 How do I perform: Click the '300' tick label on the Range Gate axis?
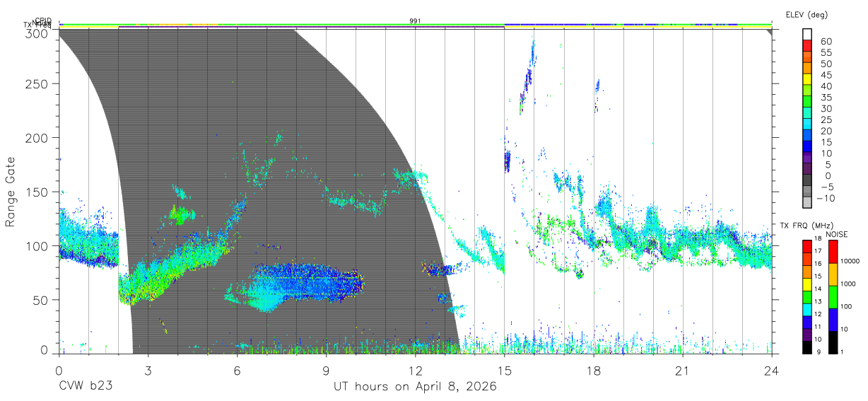click(35, 33)
